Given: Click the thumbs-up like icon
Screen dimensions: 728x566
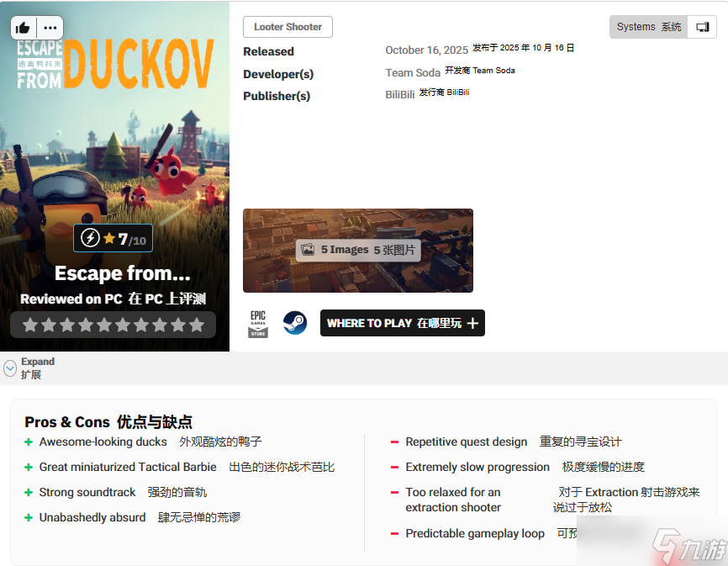Looking at the screenshot, I should pos(24,28).
